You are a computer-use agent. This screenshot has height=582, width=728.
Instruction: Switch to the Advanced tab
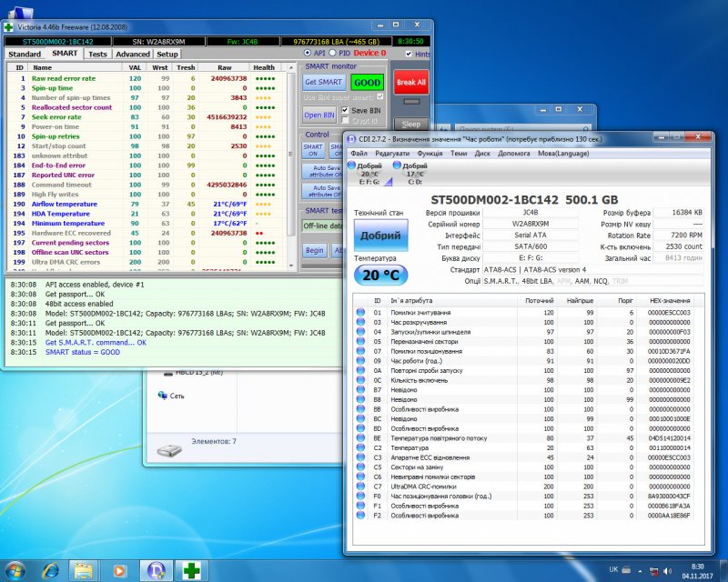point(133,54)
